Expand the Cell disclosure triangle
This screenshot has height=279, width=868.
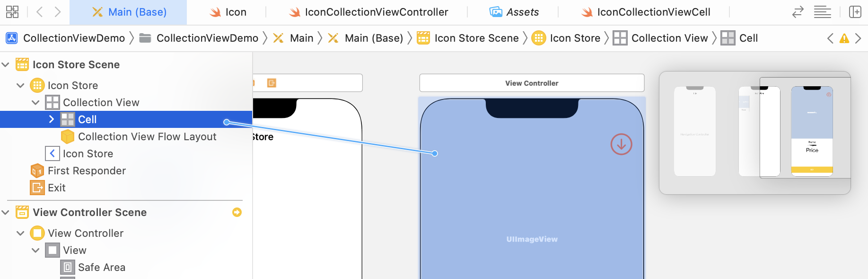click(52, 119)
